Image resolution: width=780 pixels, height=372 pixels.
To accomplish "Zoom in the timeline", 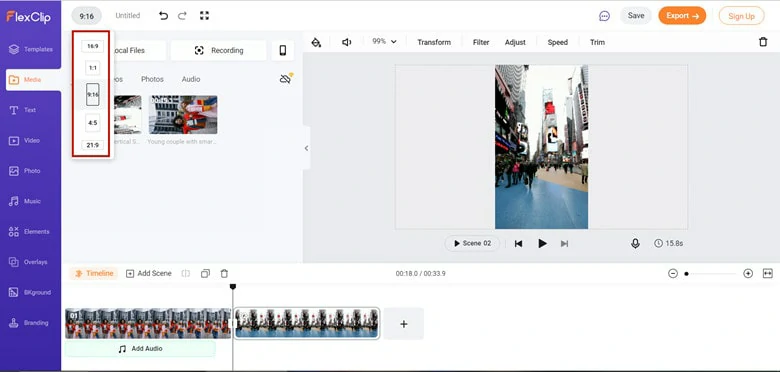I will click(748, 274).
